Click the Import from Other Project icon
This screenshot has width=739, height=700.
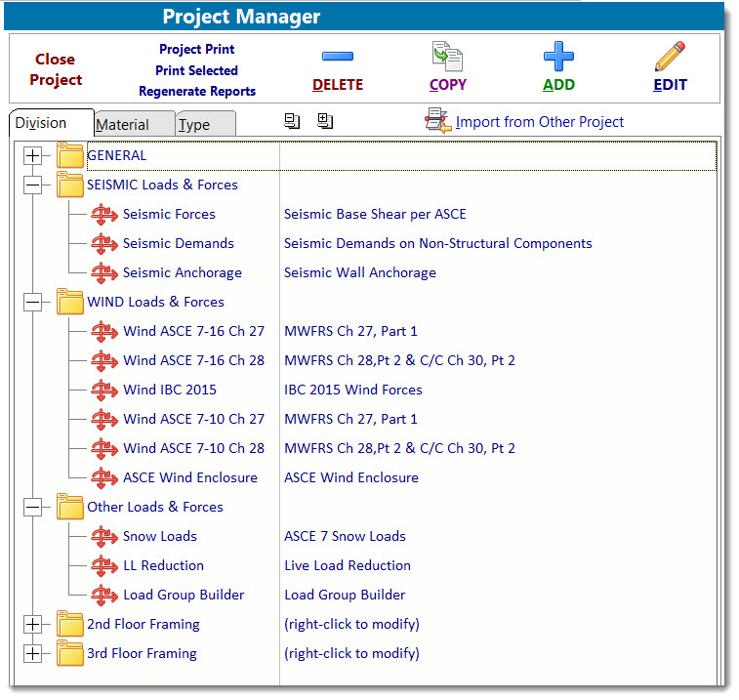(x=437, y=121)
